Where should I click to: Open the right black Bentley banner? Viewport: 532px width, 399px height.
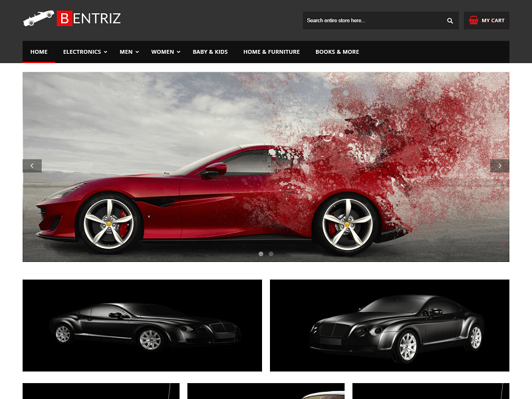390,325
